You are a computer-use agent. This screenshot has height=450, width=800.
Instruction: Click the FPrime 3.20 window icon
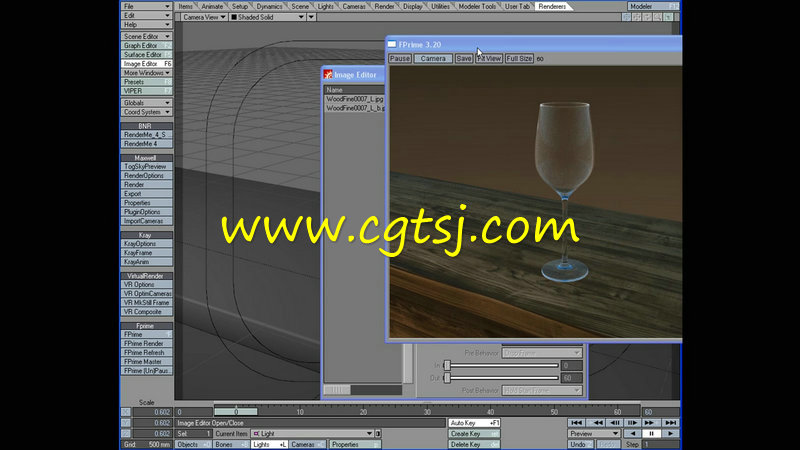[x=392, y=45]
